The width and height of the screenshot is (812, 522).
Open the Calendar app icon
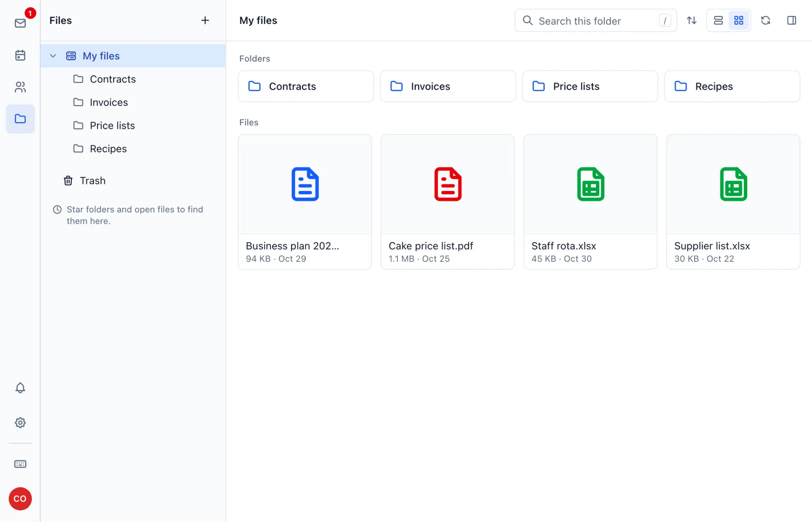(20, 55)
